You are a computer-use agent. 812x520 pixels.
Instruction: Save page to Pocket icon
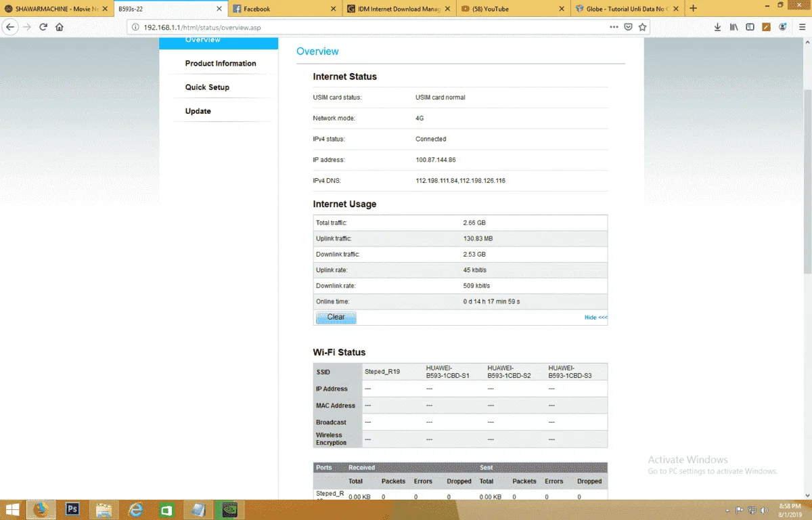[x=629, y=27]
